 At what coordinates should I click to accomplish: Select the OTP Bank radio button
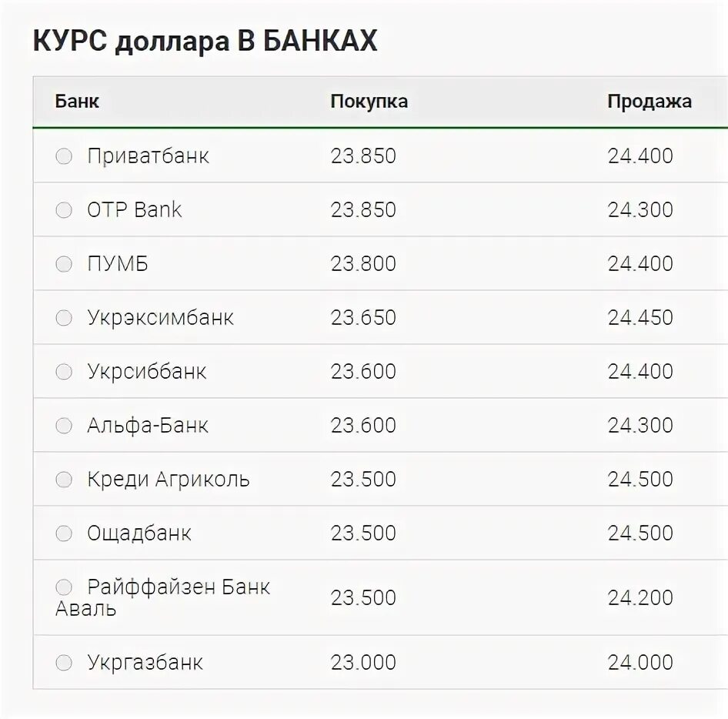[64, 210]
